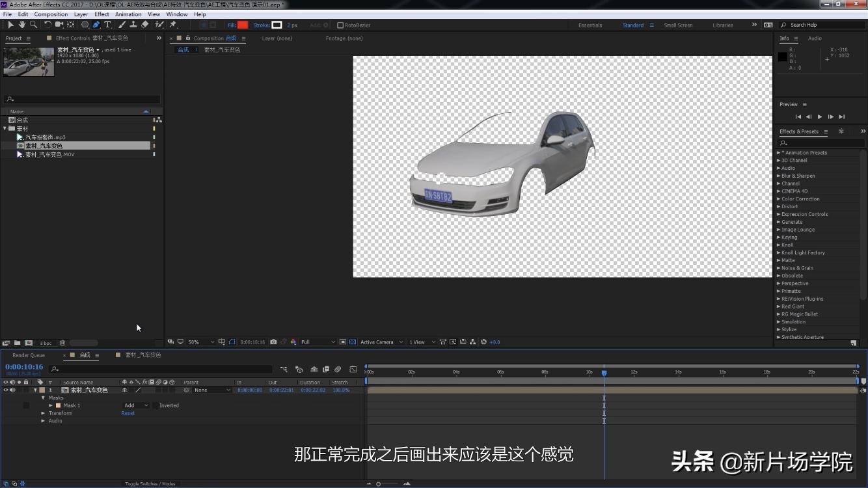Select the Pen tool in the toolbar

pyautogui.click(x=96, y=25)
